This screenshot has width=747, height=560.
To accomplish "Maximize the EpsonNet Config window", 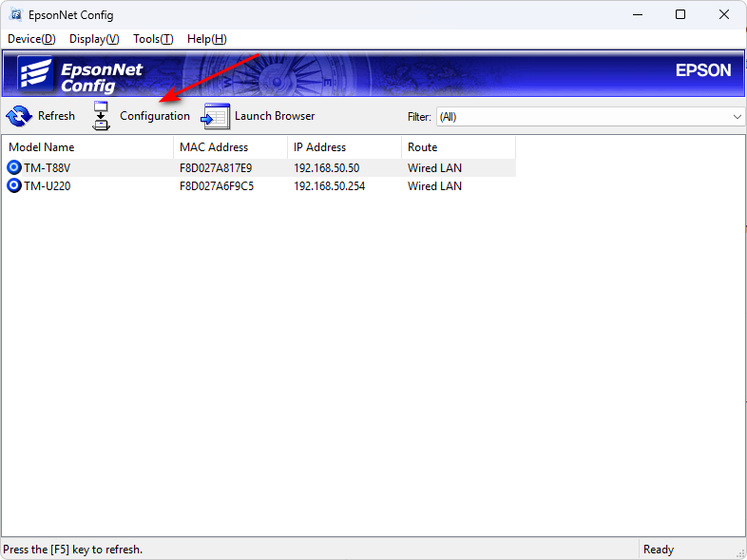I will click(680, 15).
